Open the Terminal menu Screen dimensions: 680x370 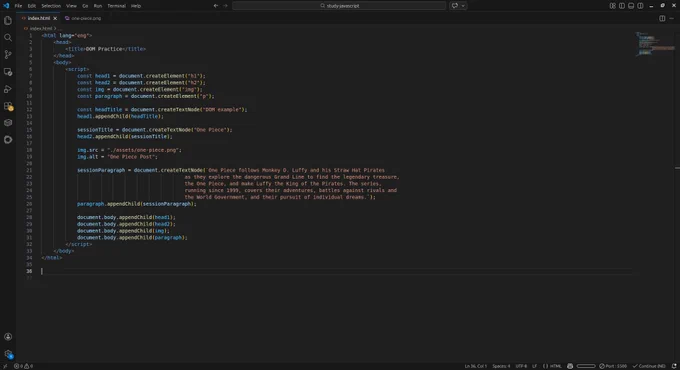(x=116, y=6)
